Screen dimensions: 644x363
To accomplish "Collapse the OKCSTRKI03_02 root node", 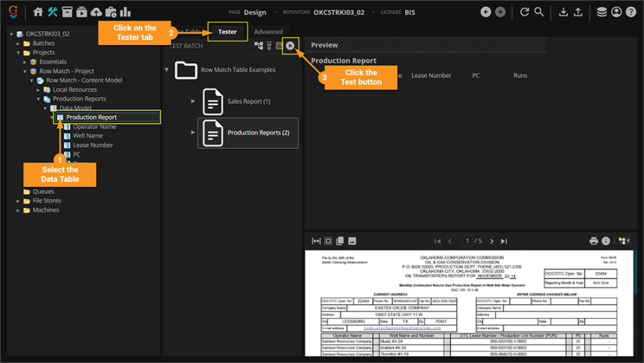I will [x=11, y=34].
